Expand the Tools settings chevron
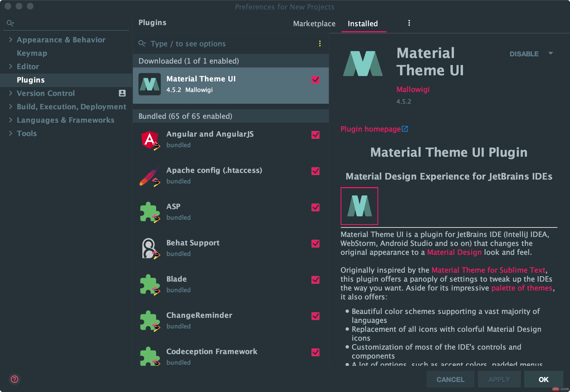Screen dimensions: 570x392 click(x=11, y=133)
